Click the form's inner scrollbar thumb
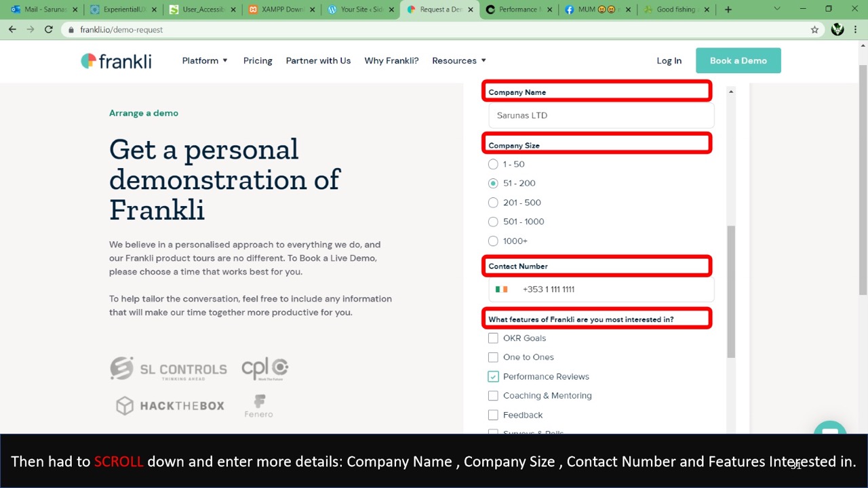This screenshot has width=868, height=488. [731, 291]
